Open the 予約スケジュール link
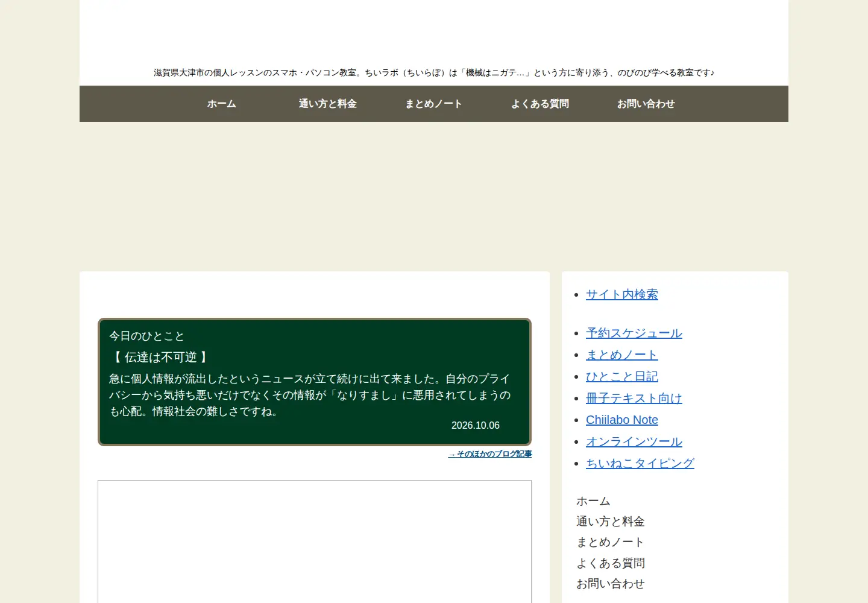 [634, 333]
